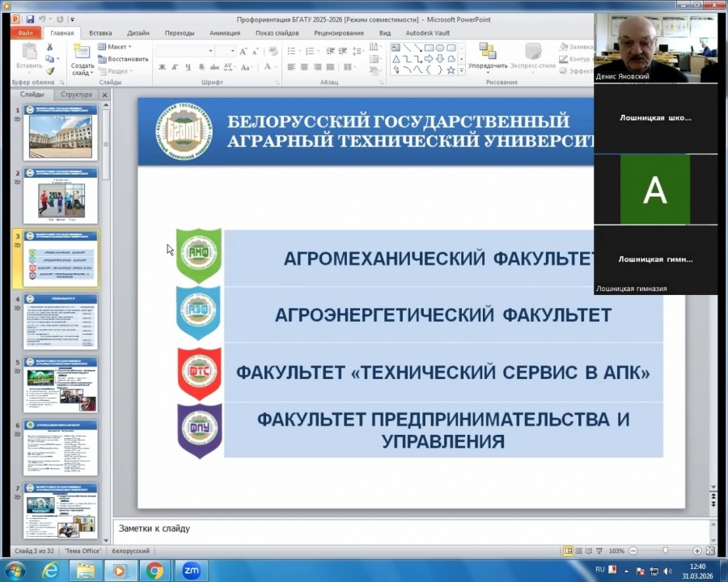Toggle normal view button in status bar

(569, 550)
